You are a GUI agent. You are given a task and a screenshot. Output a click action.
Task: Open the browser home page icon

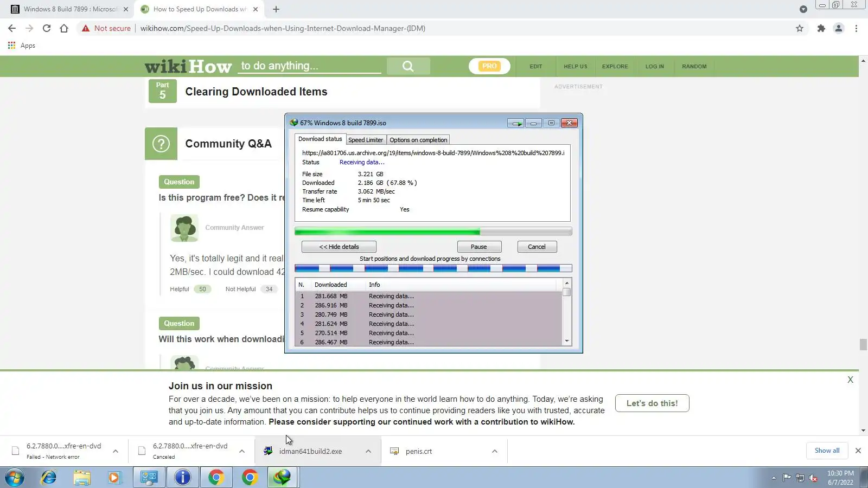click(64, 28)
